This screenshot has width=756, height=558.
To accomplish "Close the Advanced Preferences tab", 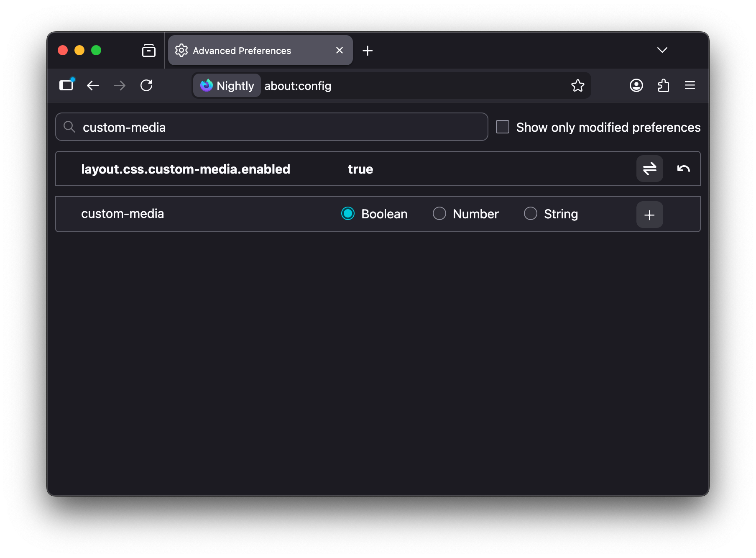I will click(340, 51).
